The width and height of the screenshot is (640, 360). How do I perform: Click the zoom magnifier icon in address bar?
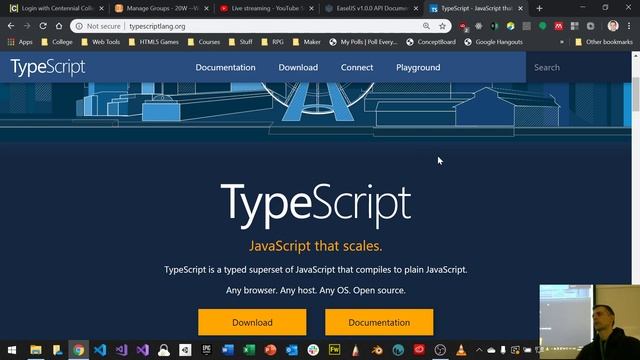427,26
